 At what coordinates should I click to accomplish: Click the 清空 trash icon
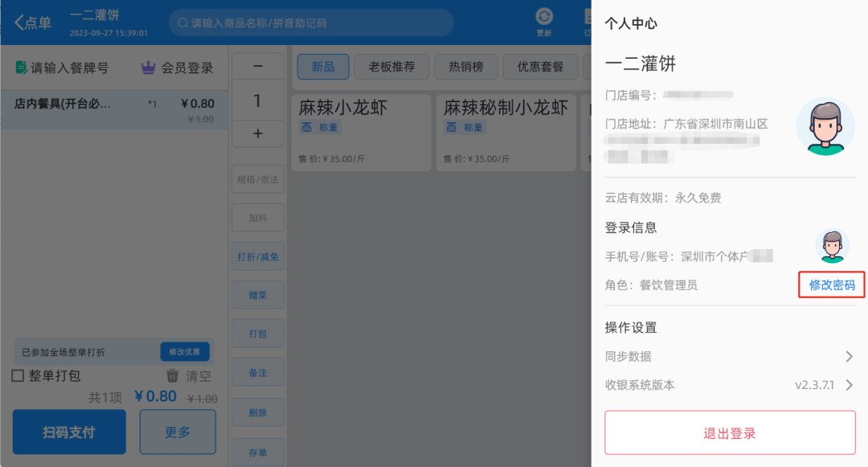tap(172, 375)
